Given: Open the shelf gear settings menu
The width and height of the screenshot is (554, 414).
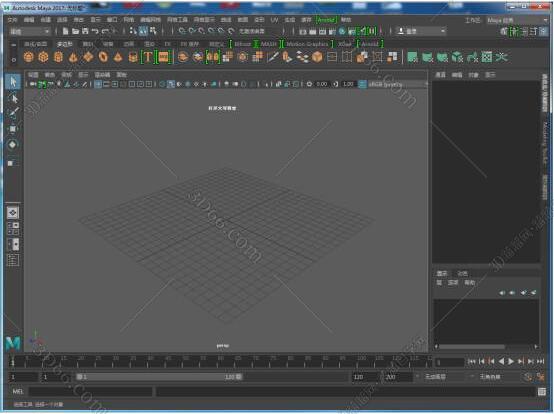Looking at the screenshot, I should 13,60.
